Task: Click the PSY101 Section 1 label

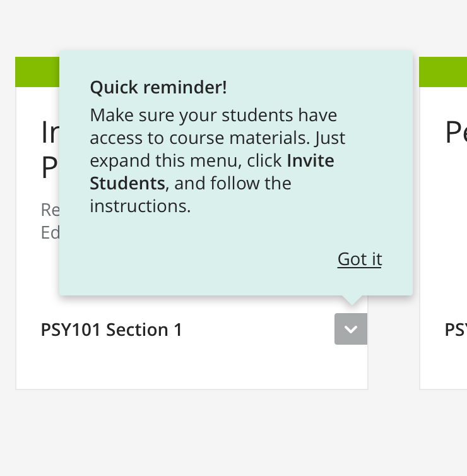Action: click(112, 330)
